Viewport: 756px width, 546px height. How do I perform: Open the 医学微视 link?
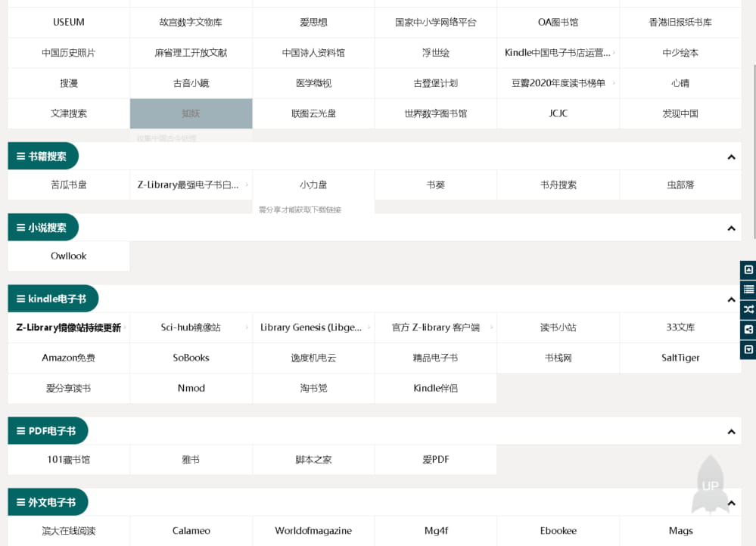(313, 83)
